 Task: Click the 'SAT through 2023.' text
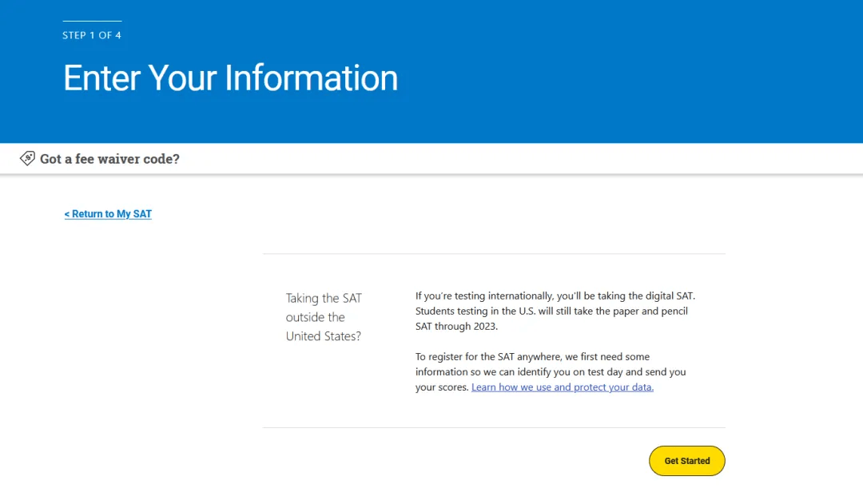pyautogui.click(x=456, y=326)
